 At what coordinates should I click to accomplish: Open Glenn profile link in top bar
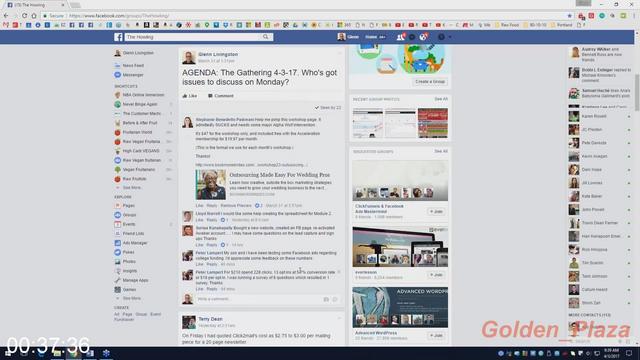[x=348, y=37]
